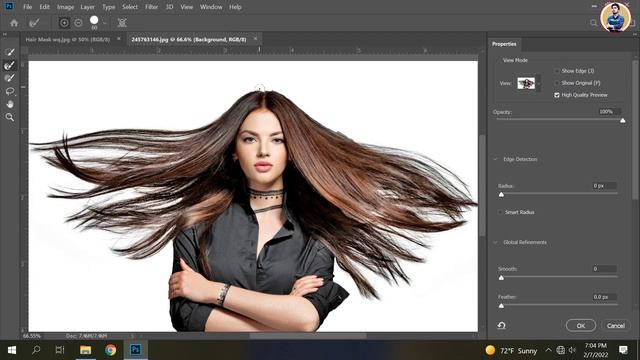Open the Filter menu

pyautogui.click(x=151, y=7)
